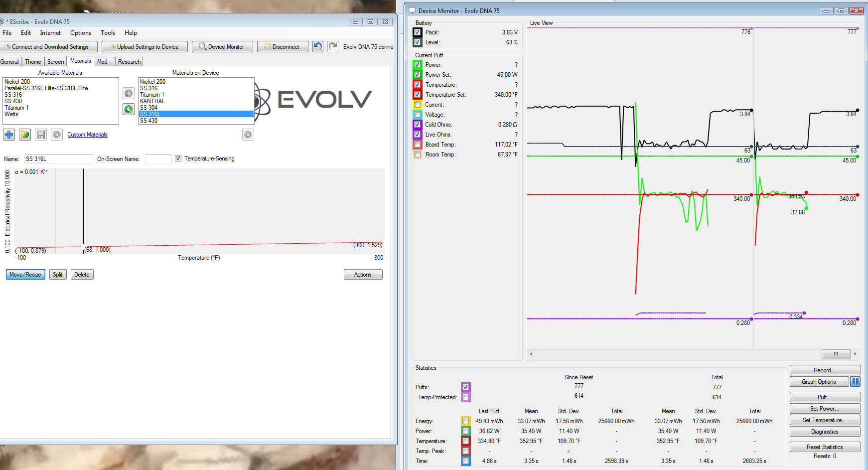The height and width of the screenshot is (470, 868).
Task: Click the gray right arrow between material lists
Action: [129, 93]
